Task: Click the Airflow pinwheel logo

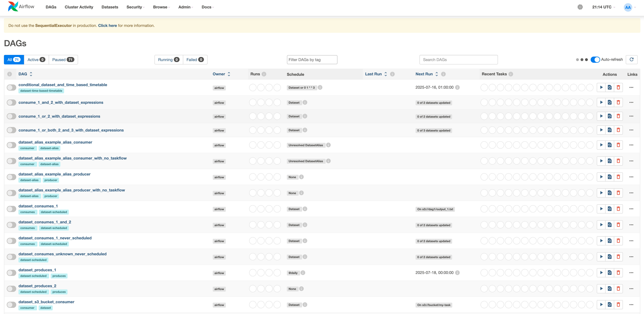Action: [13, 6]
